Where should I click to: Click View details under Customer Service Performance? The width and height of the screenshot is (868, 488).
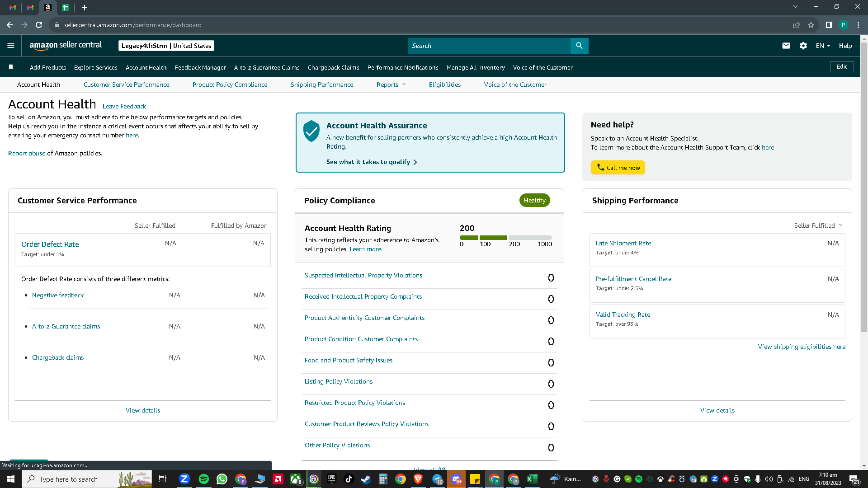(143, 410)
